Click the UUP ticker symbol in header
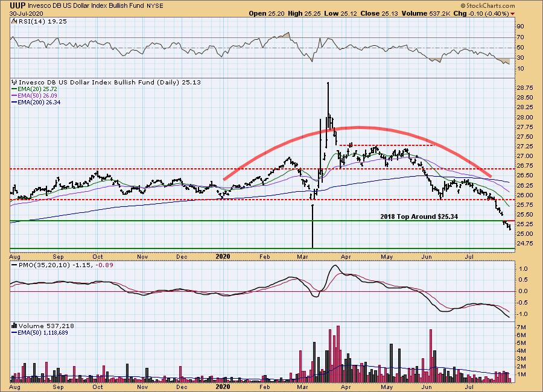The height and width of the screenshot is (392, 543). (x=17, y=5)
